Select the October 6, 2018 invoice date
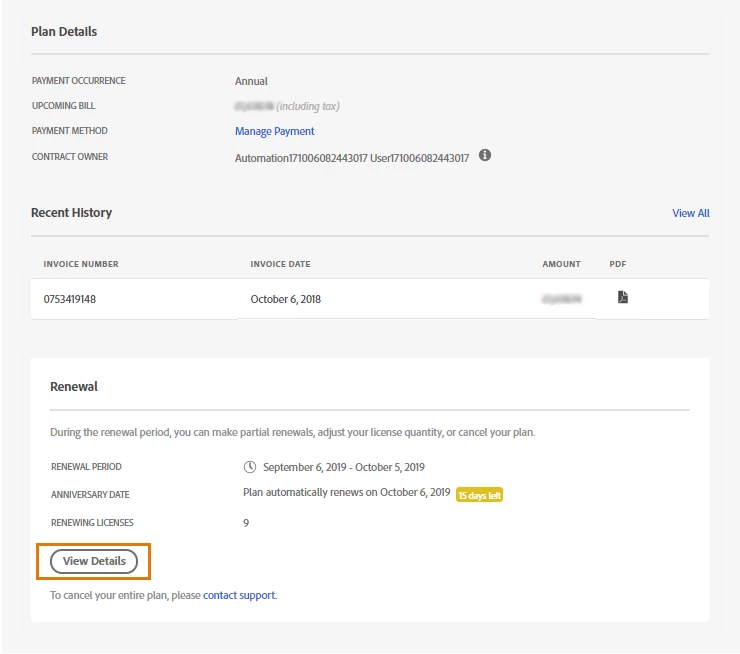 pyautogui.click(x=285, y=299)
